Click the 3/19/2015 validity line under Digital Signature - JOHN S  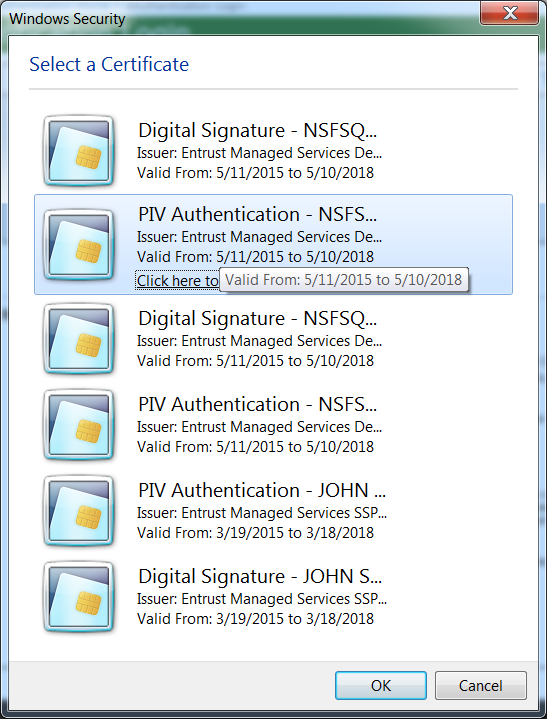point(255,619)
